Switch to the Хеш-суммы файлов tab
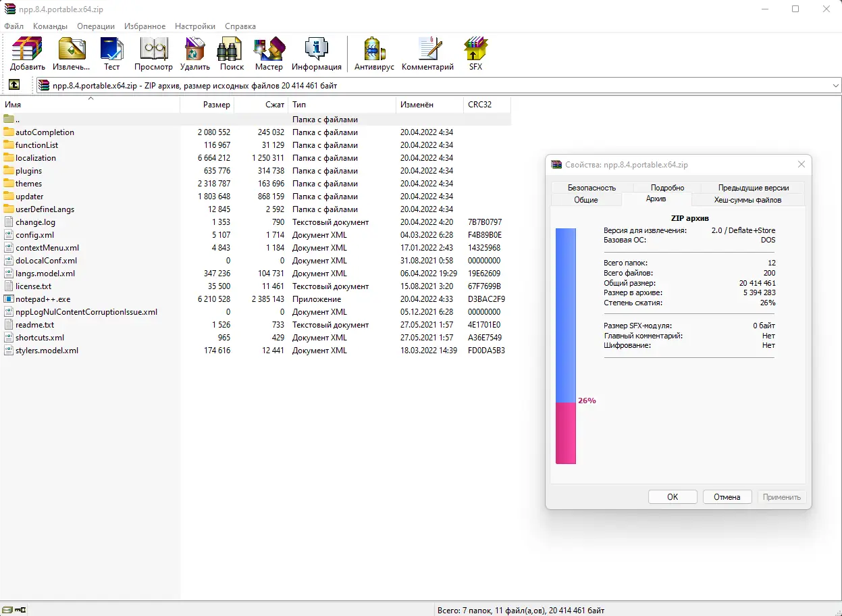 pyautogui.click(x=747, y=200)
